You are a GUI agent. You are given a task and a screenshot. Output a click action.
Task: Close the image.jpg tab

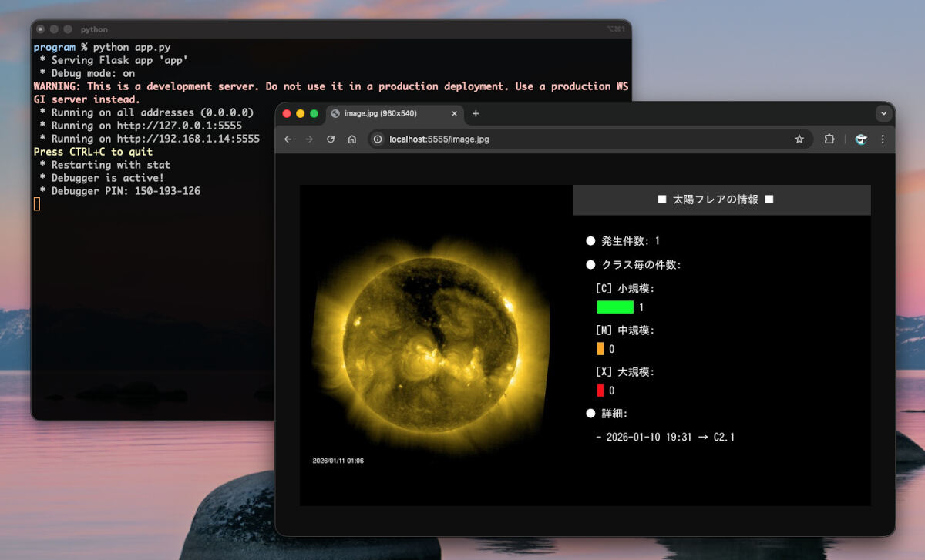click(454, 112)
